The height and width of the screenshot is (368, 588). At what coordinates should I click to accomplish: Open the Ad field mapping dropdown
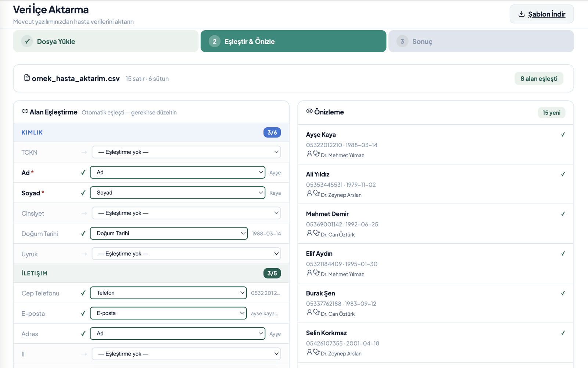pos(178,172)
